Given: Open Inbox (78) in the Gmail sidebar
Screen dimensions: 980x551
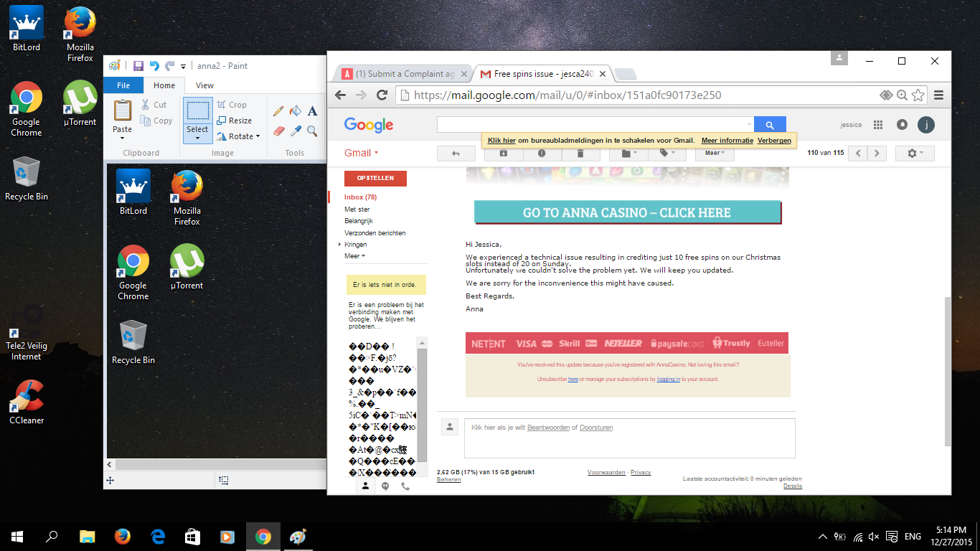Looking at the screenshot, I should tap(360, 197).
